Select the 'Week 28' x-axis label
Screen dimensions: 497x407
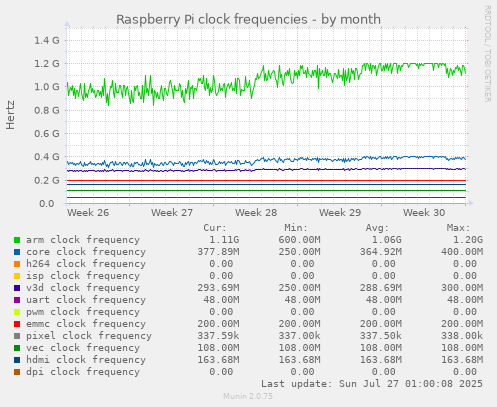(256, 213)
